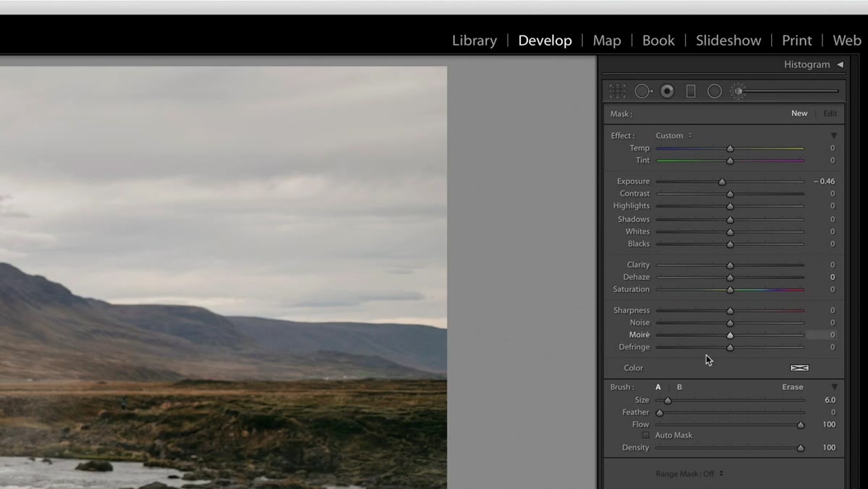The image size is (868, 489).
Task: Switch to the Develop module
Action: click(x=545, y=41)
